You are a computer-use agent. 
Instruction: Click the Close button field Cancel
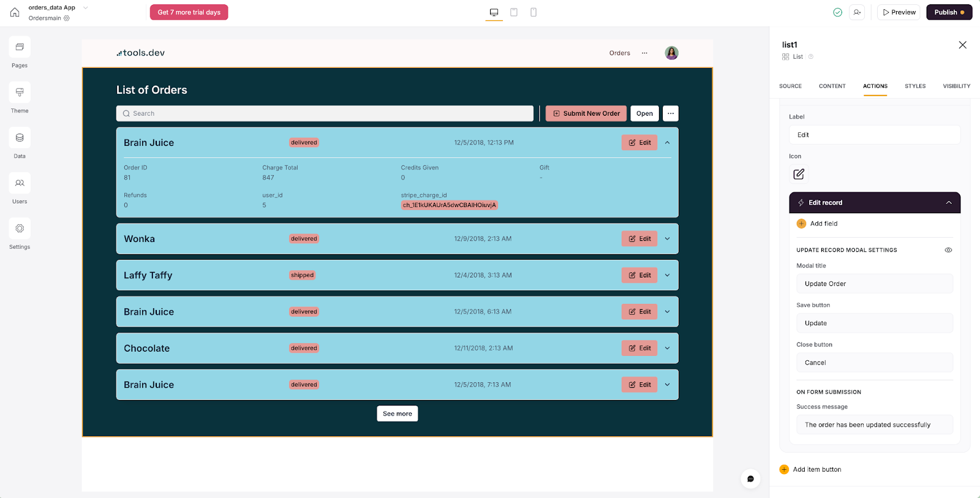pos(875,363)
